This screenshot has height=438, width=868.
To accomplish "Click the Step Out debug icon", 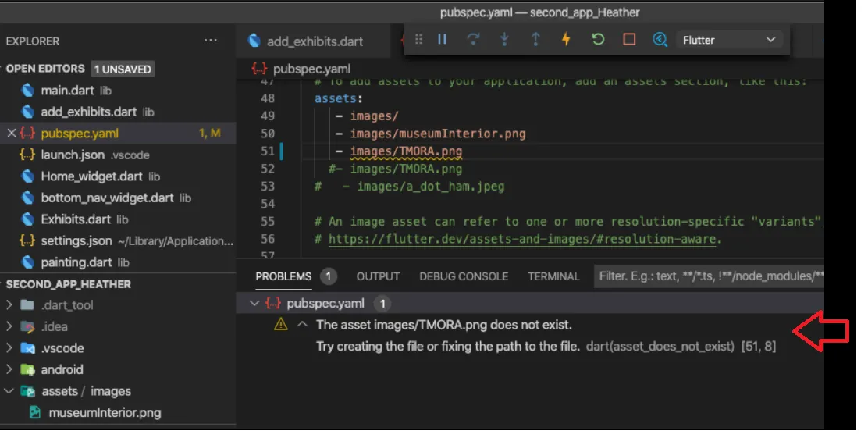I will 535,39.
